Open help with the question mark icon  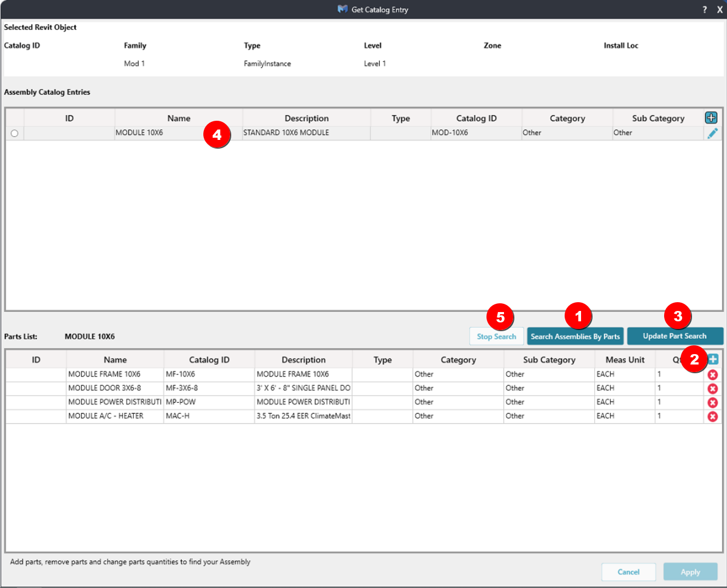point(705,10)
